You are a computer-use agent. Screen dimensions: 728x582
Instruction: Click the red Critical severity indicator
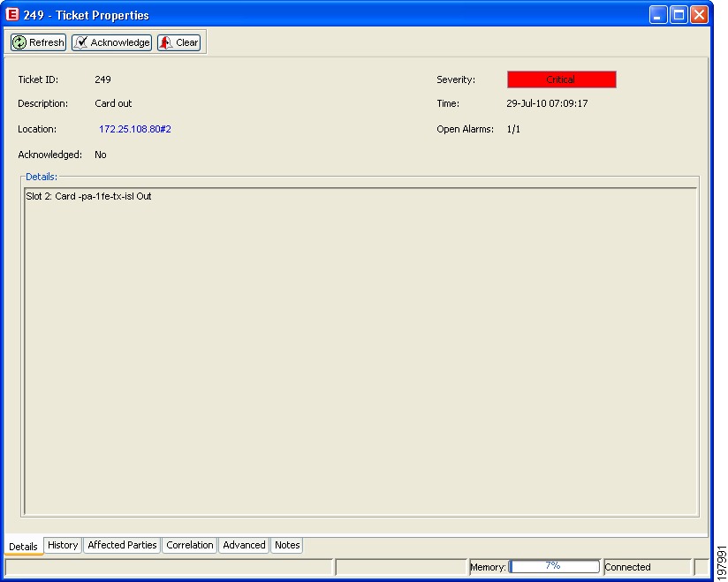point(561,79)
